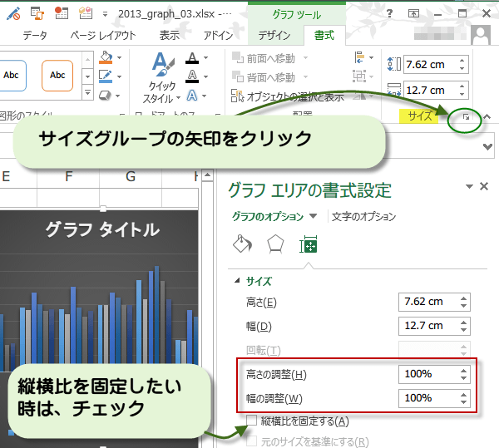Increase 幅の調整 value with spinner arrow
This screenshot has height=448, width=499.
[463, 393]
